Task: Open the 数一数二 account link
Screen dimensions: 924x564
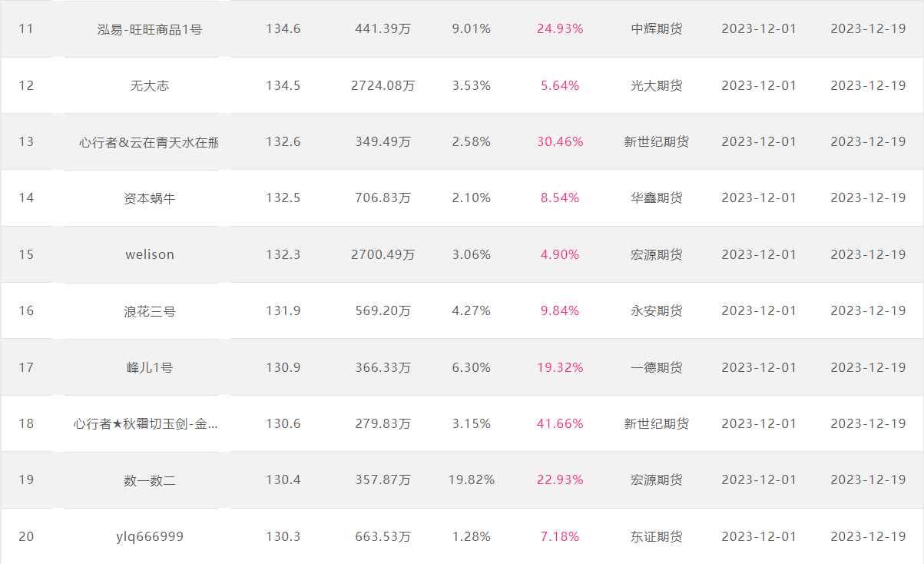Action: point(150,480)
